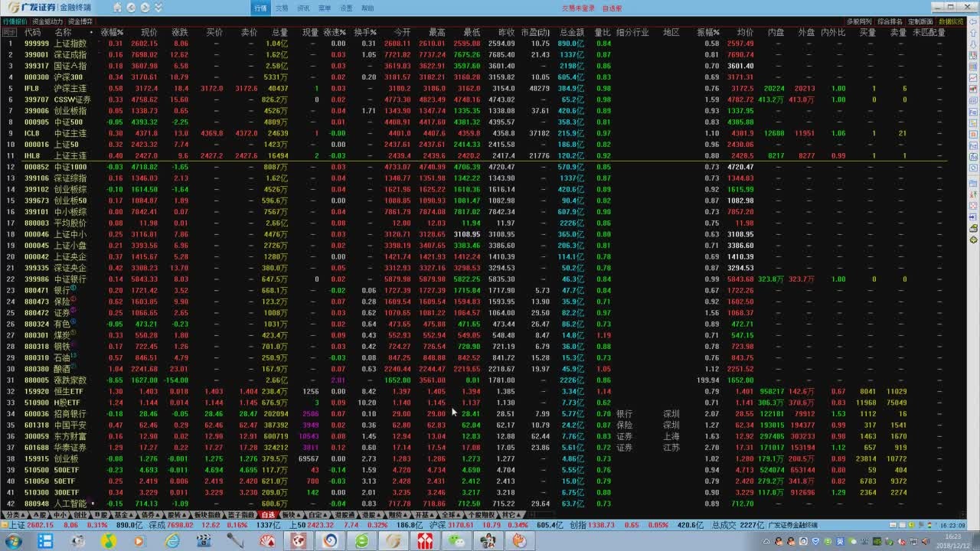This screenshot has width=980, height=551.
Task: Open the line chart sidebar icon
Action: [x=973, y=78]
